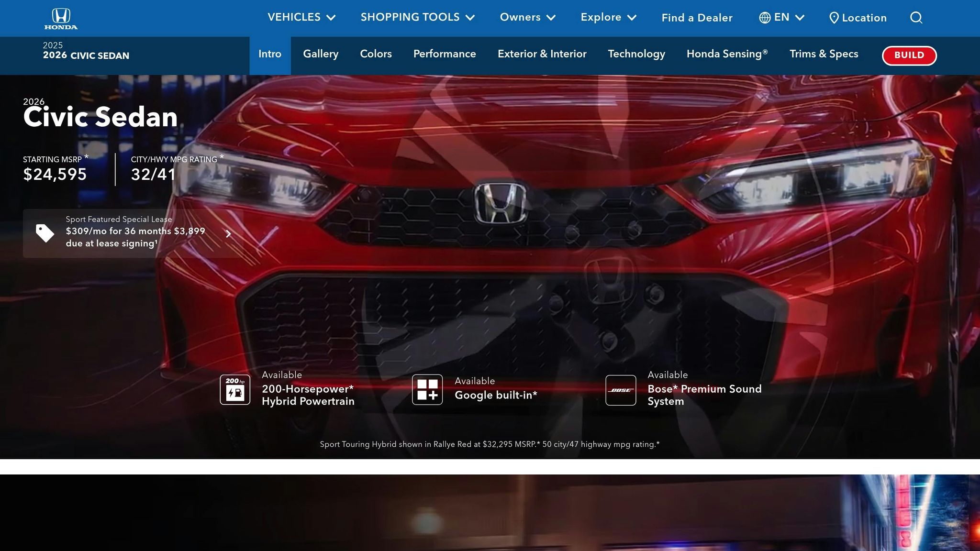The image size is (980, 551).
Task: Click the red BUILD button
Action: (x=909, y=55)
